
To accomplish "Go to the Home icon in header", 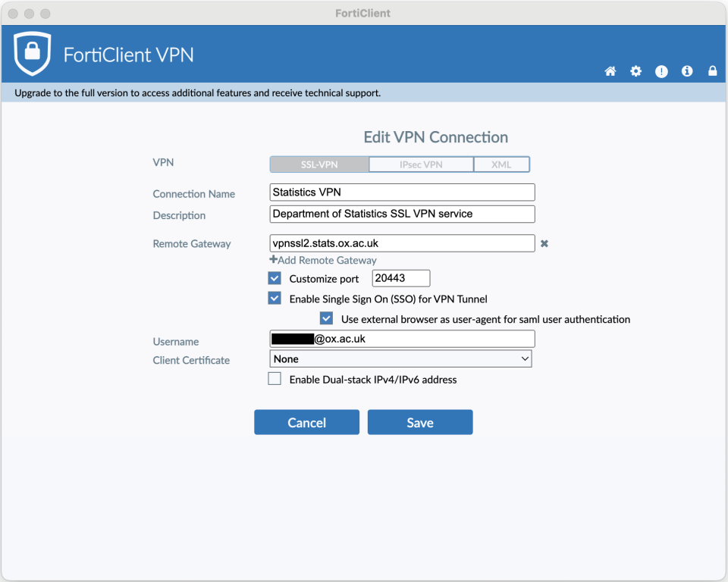I will tap(610, 71).
